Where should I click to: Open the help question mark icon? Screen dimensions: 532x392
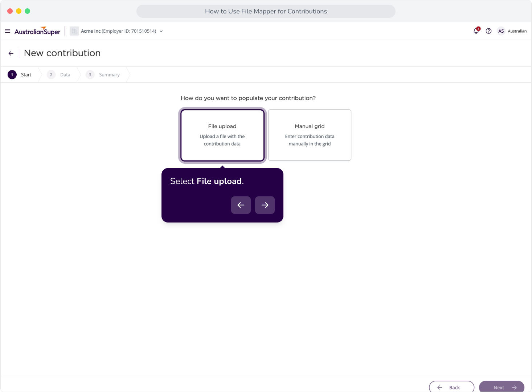(489, 31)
